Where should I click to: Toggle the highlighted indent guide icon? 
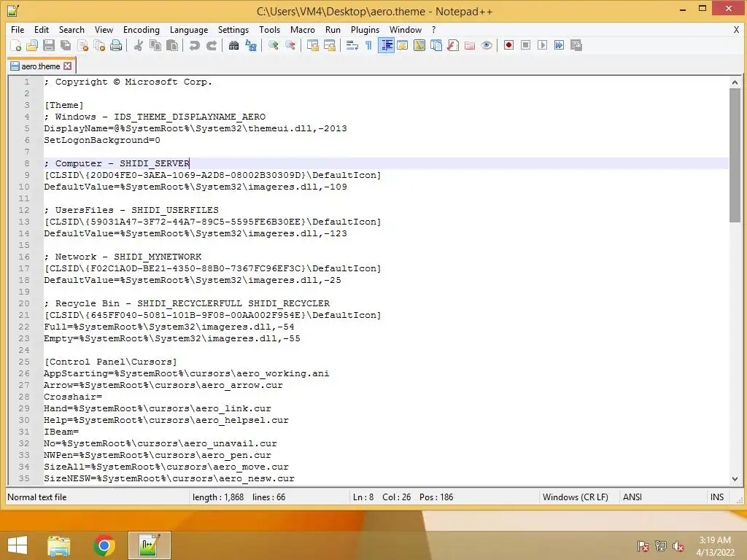point(387,45)
